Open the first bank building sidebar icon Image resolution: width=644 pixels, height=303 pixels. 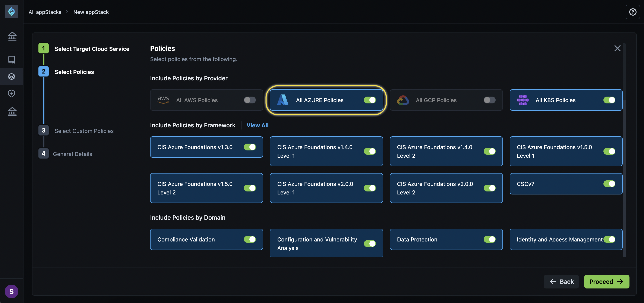[12, 37]
